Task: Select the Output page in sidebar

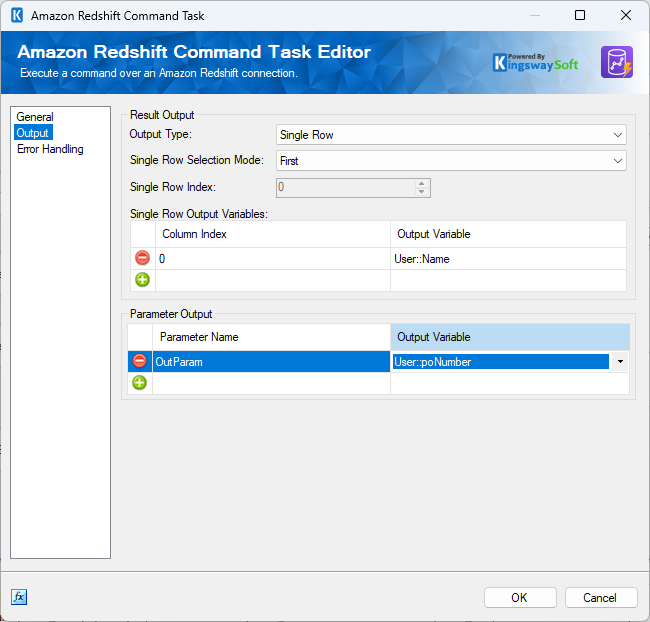Action: click(33, 133)
